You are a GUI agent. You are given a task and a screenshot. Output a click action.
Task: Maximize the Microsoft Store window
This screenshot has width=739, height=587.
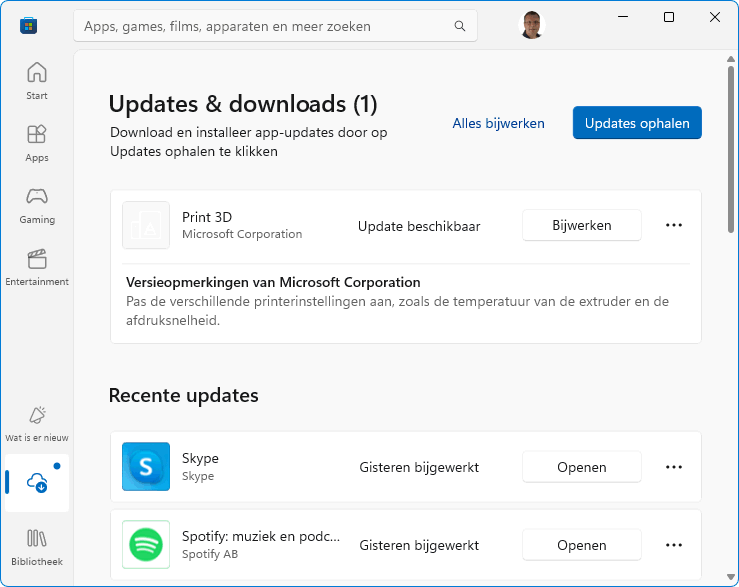669,17
